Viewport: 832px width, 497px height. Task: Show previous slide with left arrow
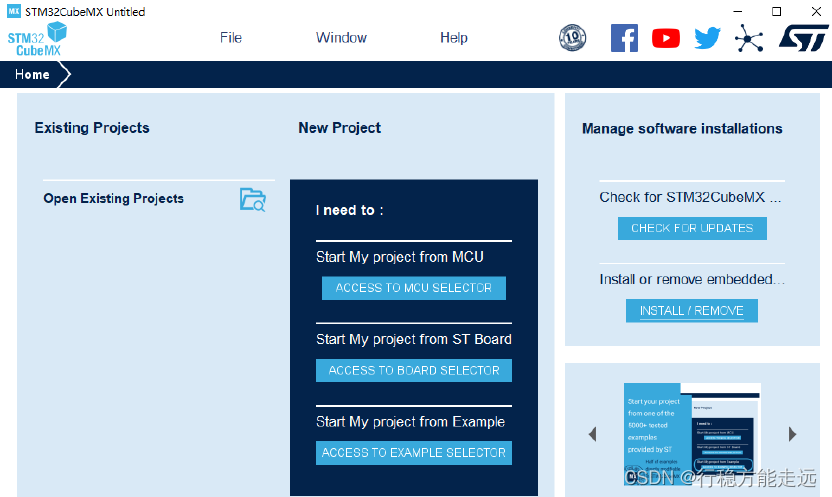click(593, 434)
